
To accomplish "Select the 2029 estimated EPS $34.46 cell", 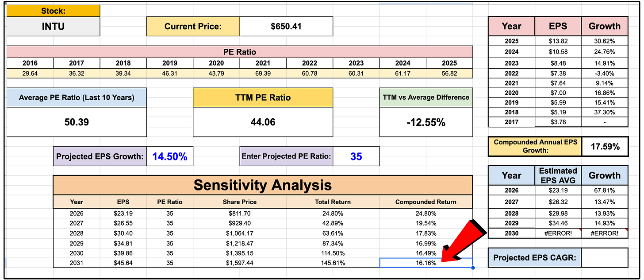I will point(558,223).
